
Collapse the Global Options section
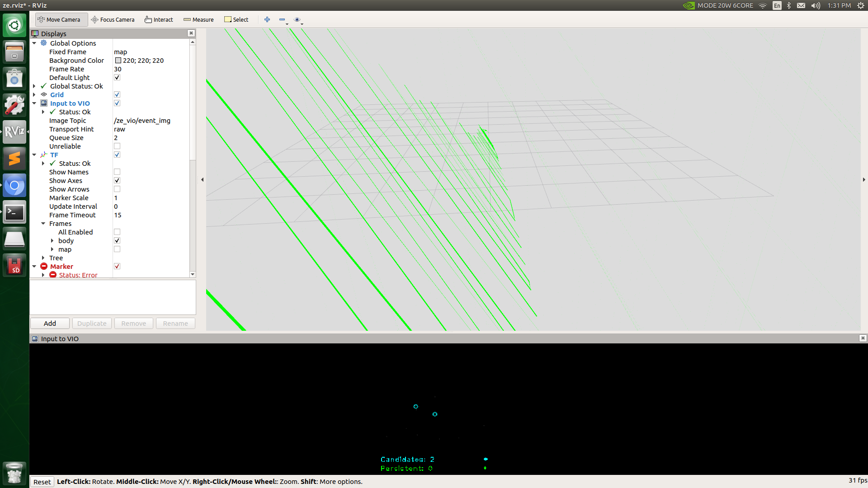click(34, 43)
